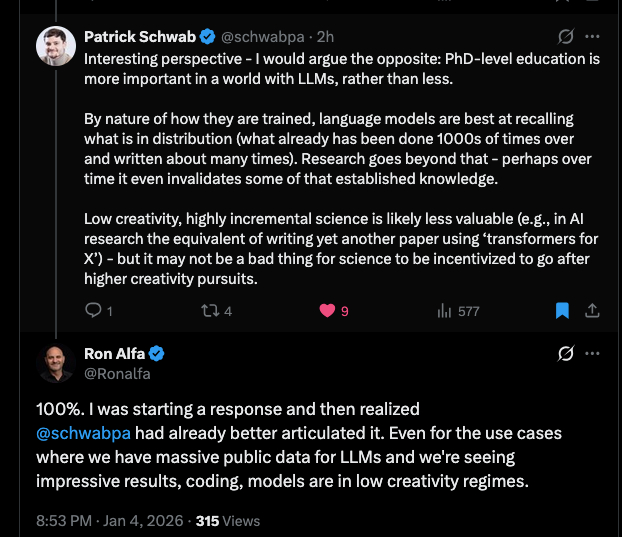
Task: Click Grok icon on Ron Alfa's tweet
Action: pyautogui.click(x=566, y=354)
